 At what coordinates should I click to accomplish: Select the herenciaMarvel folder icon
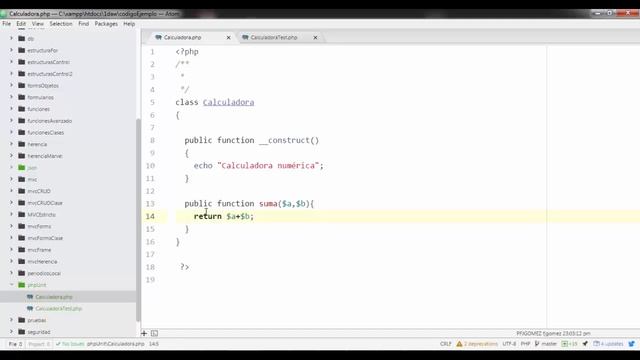click(x=22, y=156)
